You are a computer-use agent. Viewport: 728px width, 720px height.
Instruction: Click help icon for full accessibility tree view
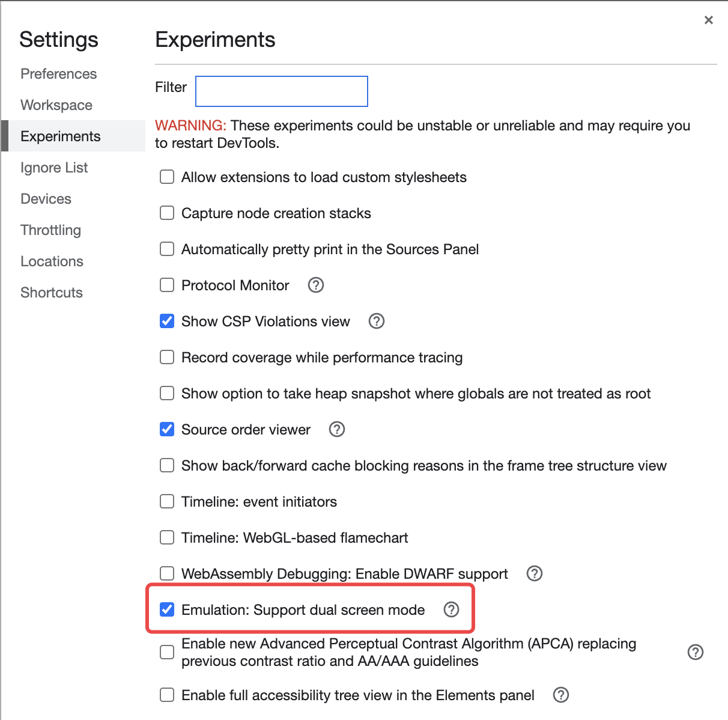click(x=561, y=695)
